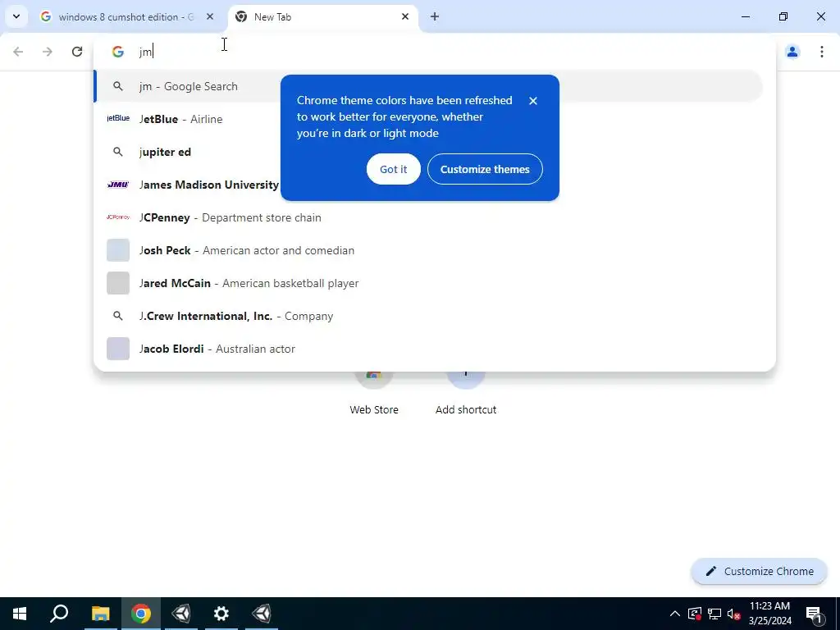
Task: Click magnifier icon beside J.Crew International
Action: (x=118, y=316)
